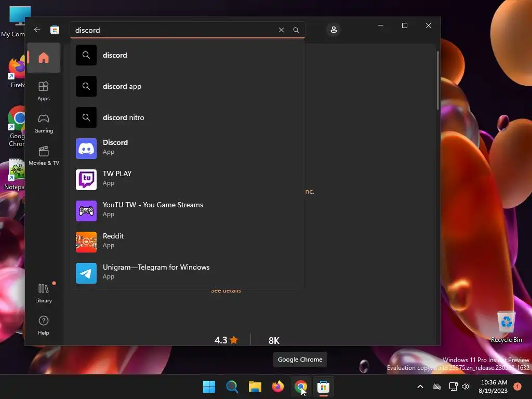Viewport: 532px width, 399px height.
Task: Open the Movies & TV section
Action: tap(44, 155)
